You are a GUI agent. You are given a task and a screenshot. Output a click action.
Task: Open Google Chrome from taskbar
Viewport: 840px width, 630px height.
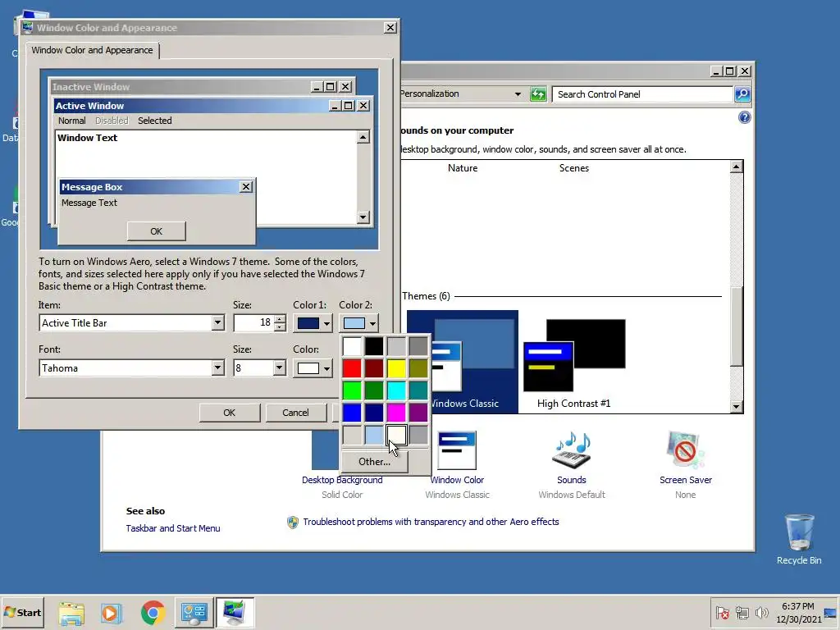[x=153, y=613]
